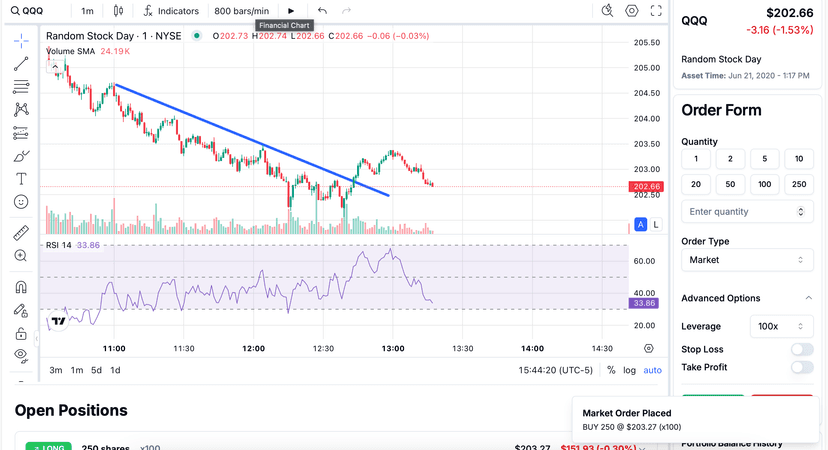Click the quantity field stepper arrows

pyautogui.click(x=801, y=212)
